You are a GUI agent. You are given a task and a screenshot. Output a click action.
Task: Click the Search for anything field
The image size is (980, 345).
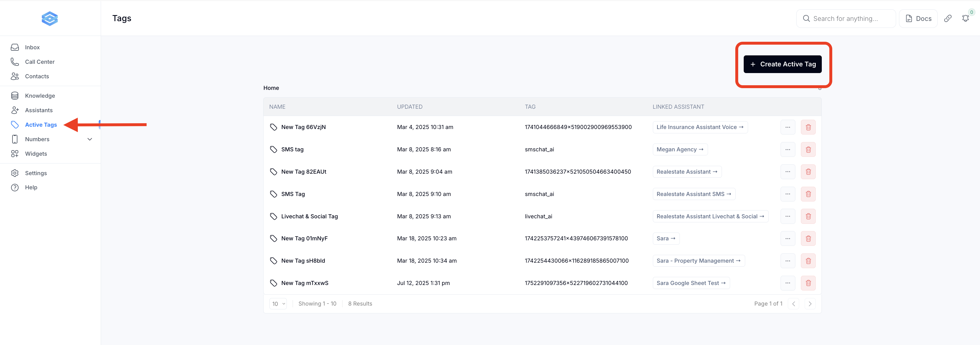(846, 19)
